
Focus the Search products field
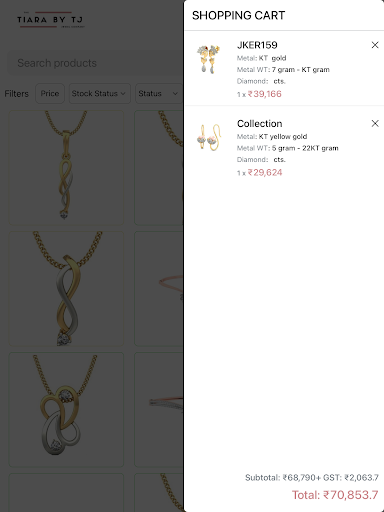click(95, 63)
